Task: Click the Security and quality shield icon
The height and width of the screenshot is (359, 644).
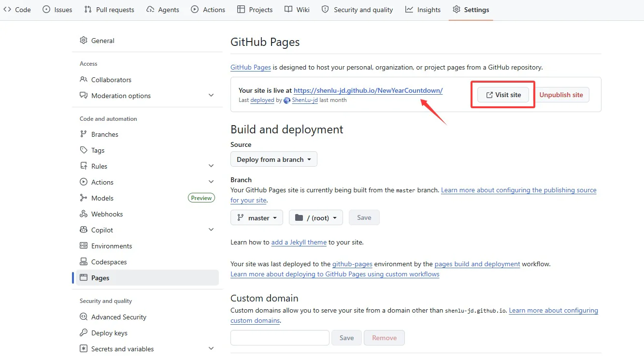Action: [325, 10]
